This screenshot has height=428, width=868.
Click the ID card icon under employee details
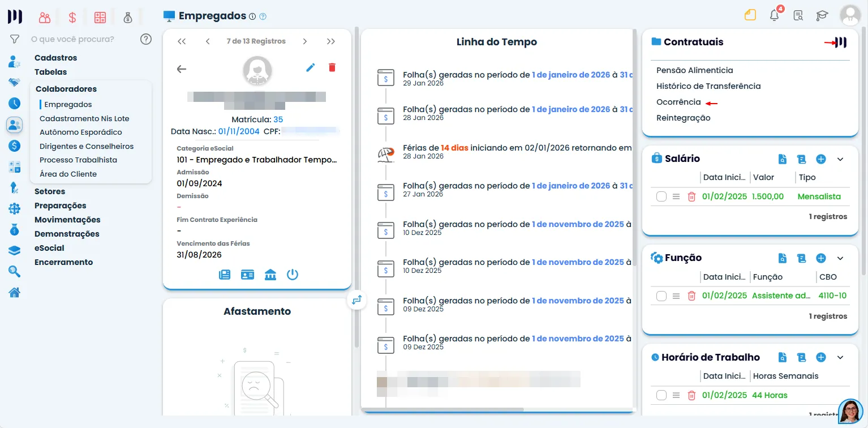coord(247,275)
